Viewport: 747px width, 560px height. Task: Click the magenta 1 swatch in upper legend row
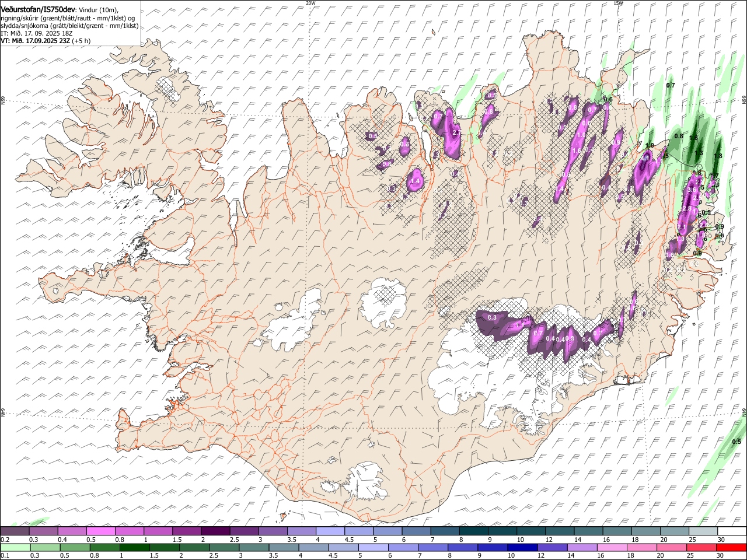(158, 531)
